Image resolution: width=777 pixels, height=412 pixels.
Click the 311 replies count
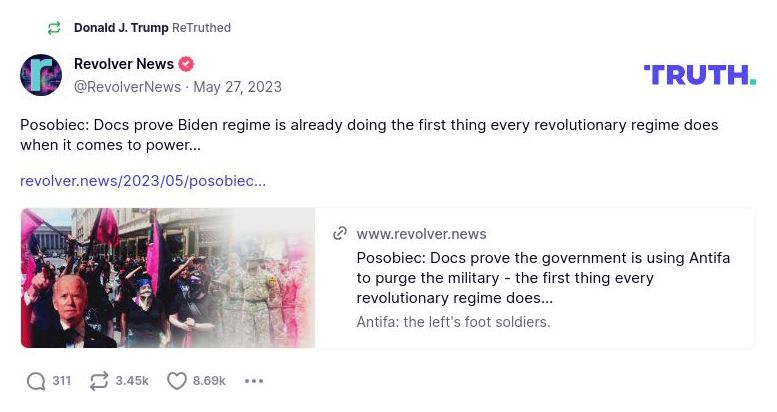pyautogui.click(x=61, y=381)
